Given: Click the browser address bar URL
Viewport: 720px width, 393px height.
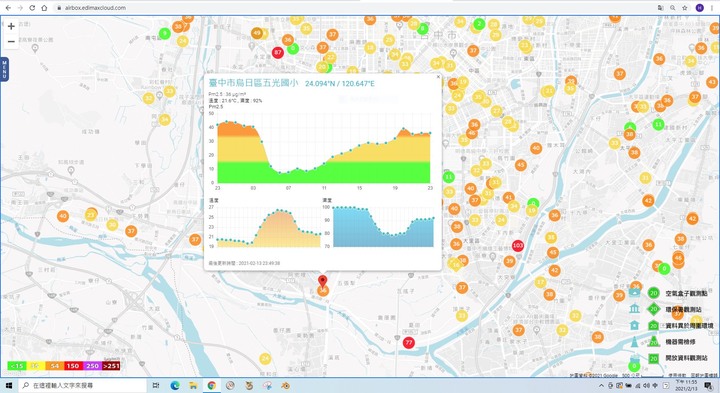Looking at the screenshot, I should click(95, 8).
